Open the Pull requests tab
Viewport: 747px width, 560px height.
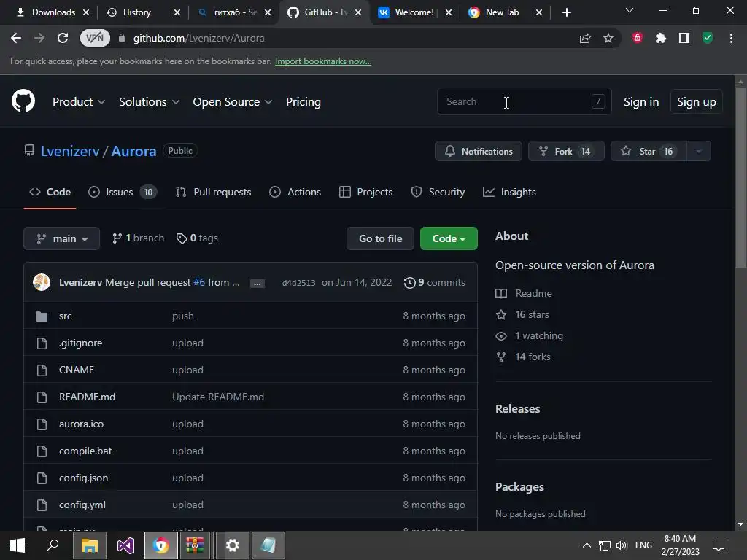click(213, 192)
